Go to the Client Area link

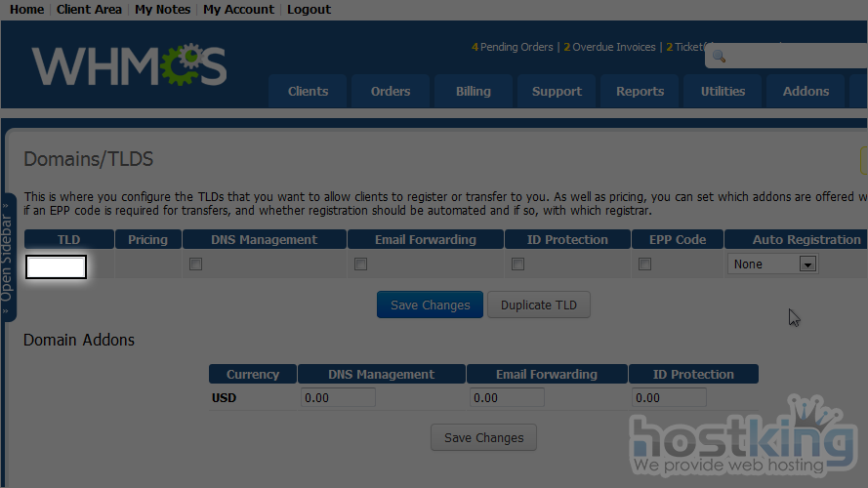pyautogui.click(x=89, y=9)
